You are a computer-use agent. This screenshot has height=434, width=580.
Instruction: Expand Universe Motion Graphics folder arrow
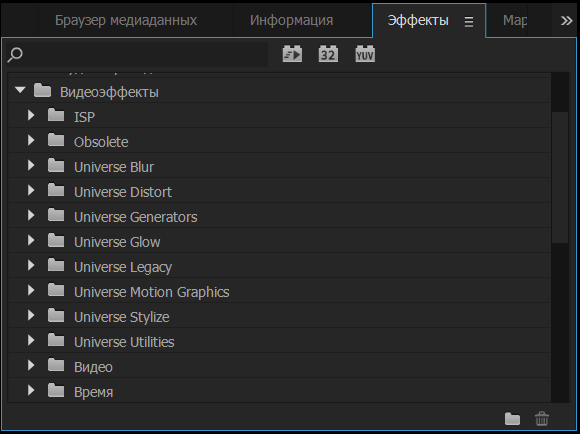click(x=31, y=290)
